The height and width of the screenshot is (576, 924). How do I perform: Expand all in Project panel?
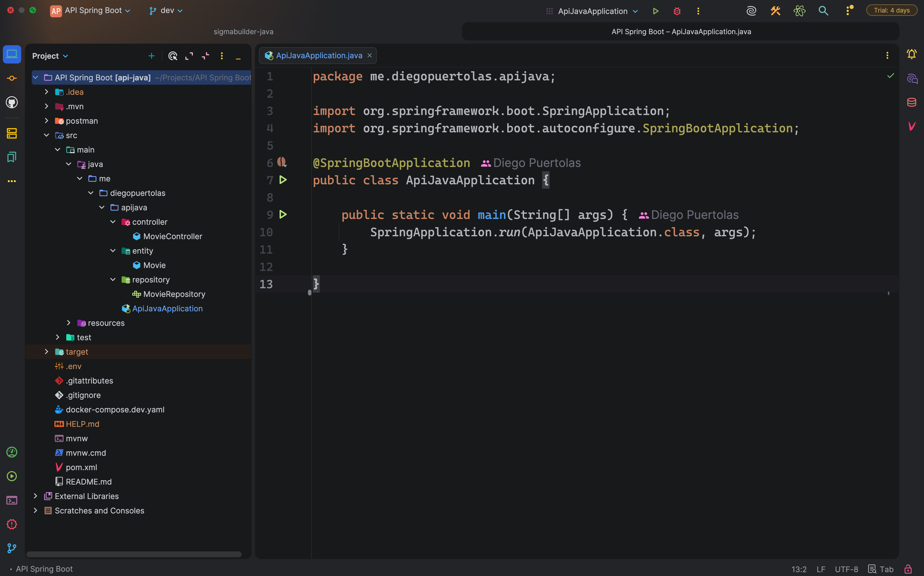point(189,56)
